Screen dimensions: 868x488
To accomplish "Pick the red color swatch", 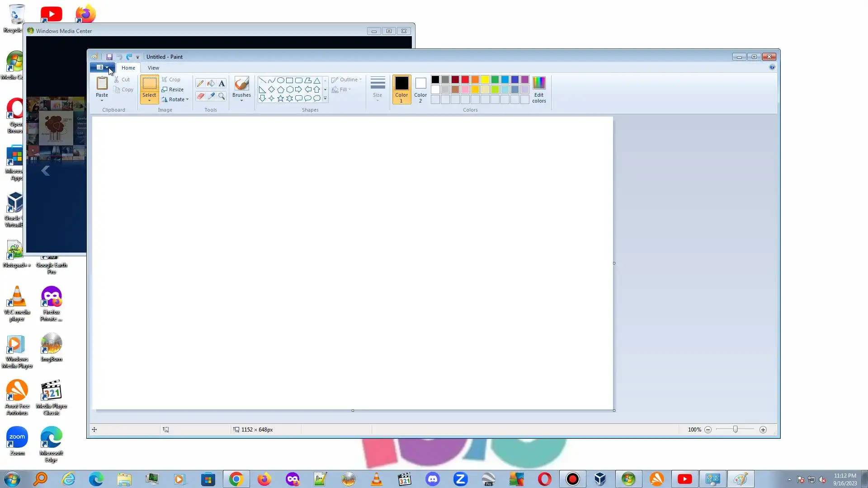I will click(465, 80).
